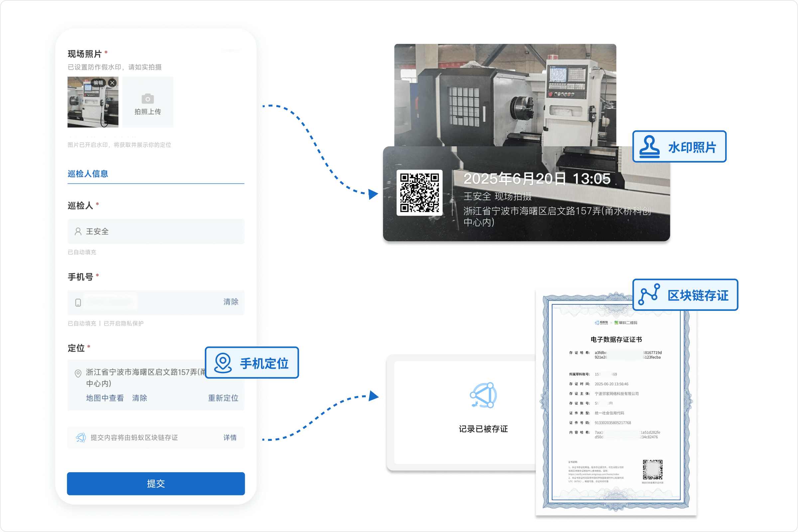Click 清除 under the location address

click(139, 398)
